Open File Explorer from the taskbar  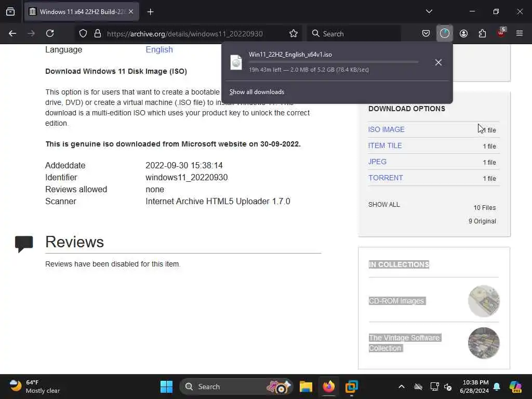click(x=305, y=387)
